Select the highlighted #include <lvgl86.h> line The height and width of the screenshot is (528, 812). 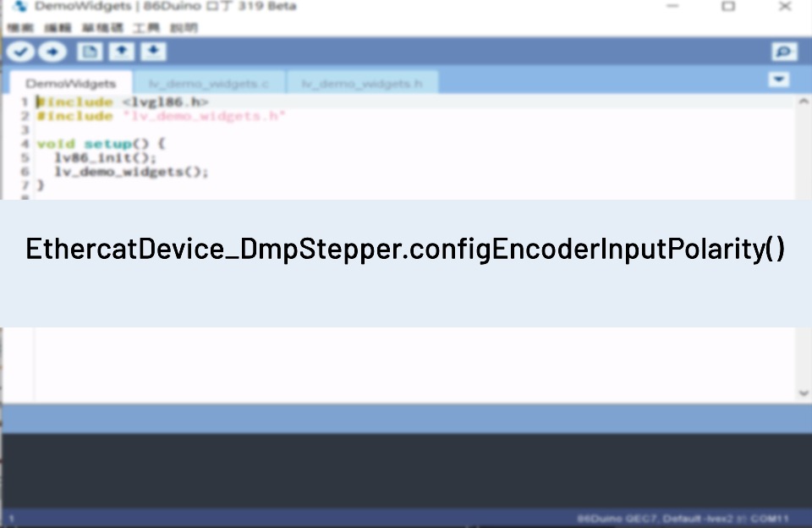123,102
